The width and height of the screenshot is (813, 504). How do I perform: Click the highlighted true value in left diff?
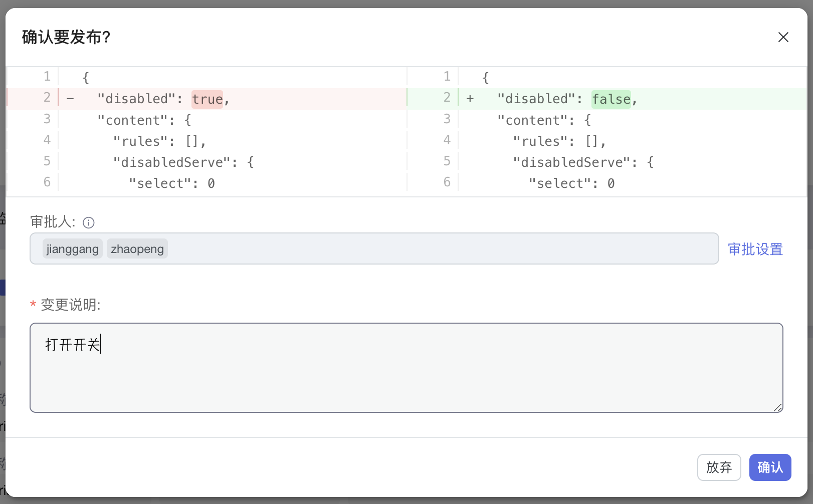pos(207,99)
